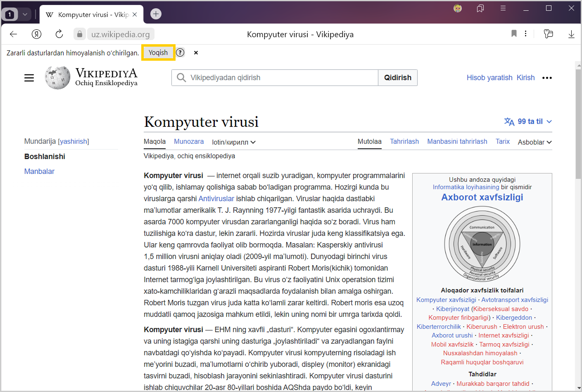The height and width of the screenshot is (392, 582).
Task: Click the Vikipediya search input field
Action: tap(281, 78)
